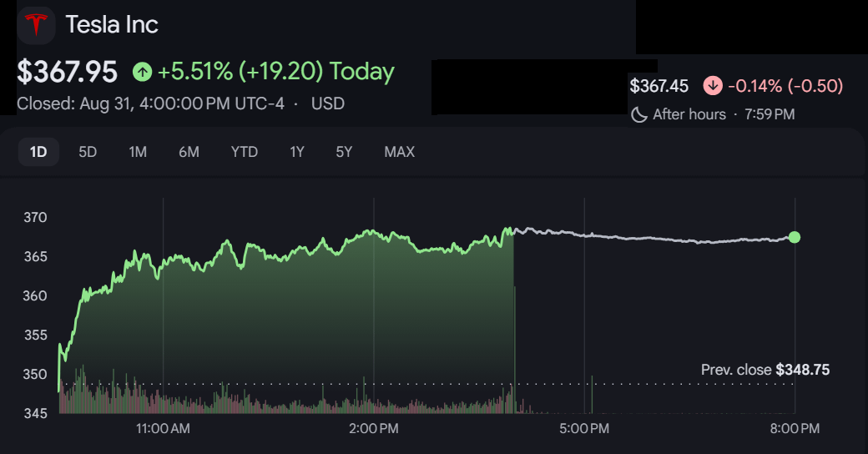Show the MAX history range
The height and width of the screenshot is (454, 868).
click(x=399, y=152)
